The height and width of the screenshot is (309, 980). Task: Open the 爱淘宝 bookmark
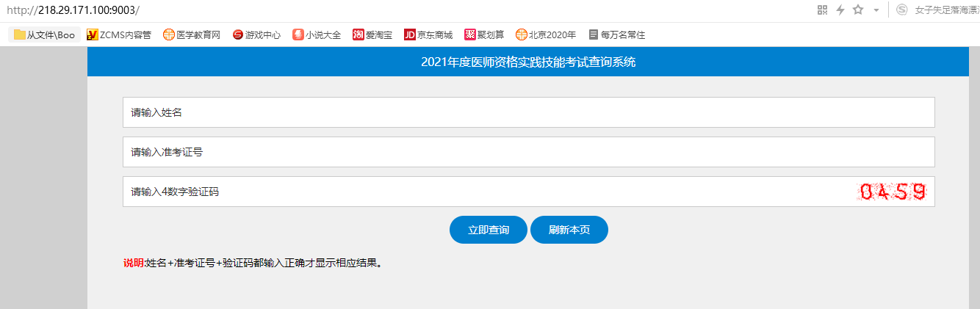(372, 34)
